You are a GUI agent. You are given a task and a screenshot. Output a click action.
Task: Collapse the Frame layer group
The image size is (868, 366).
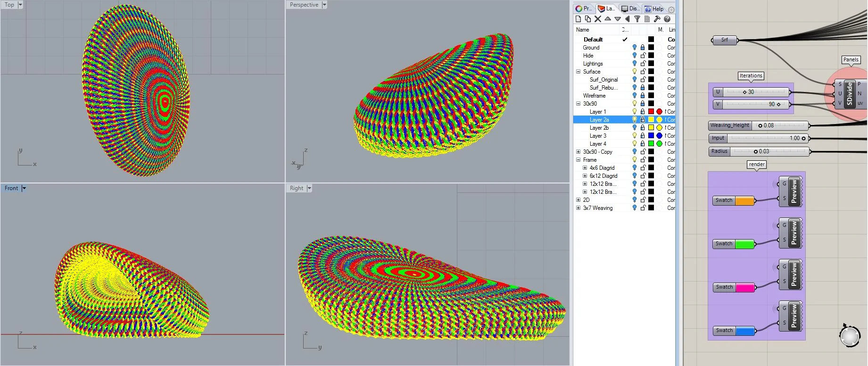point(579,160)
